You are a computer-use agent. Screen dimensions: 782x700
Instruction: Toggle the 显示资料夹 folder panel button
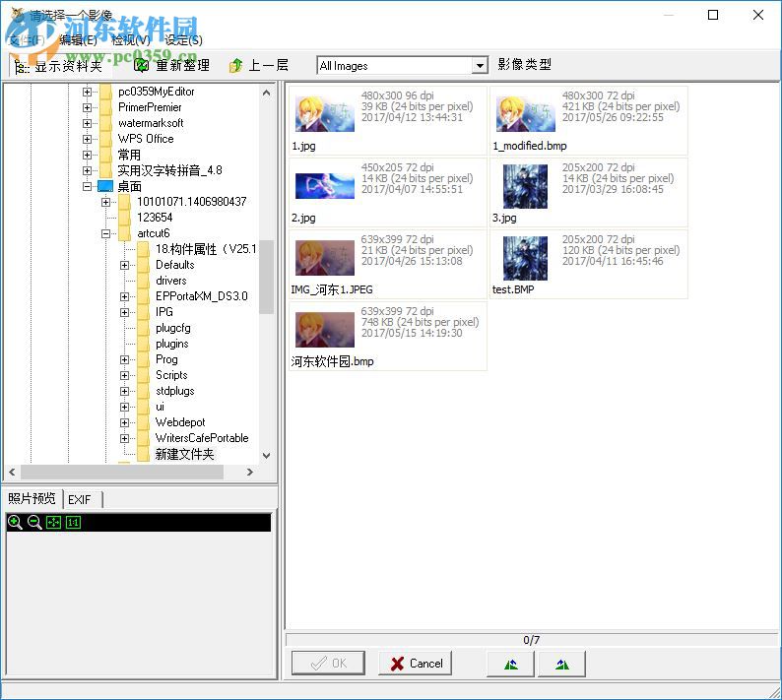(x=58, y=66)
